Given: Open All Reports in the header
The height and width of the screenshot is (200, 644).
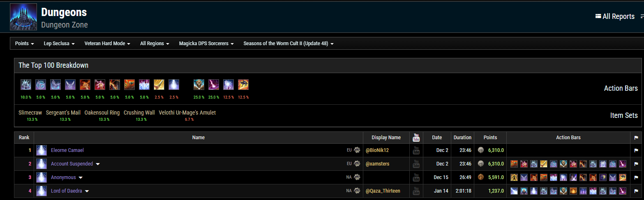Looking at the screenshot, I should point(615,16).
